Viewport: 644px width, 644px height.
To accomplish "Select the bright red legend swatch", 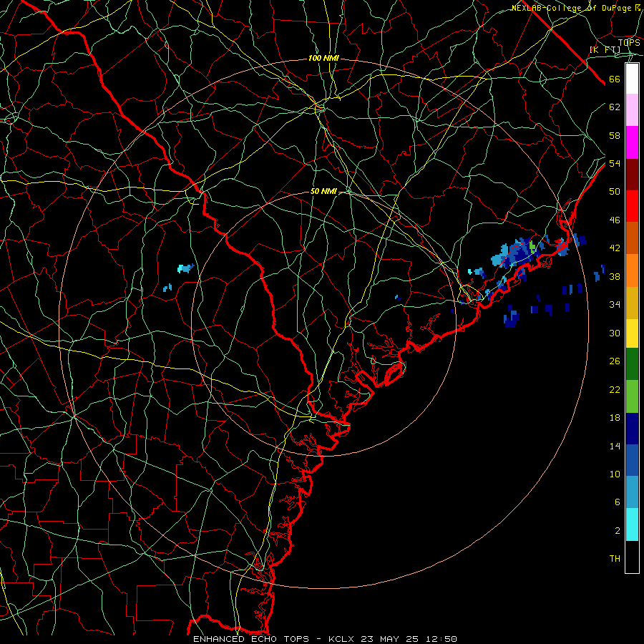I will tap(632, 206).
